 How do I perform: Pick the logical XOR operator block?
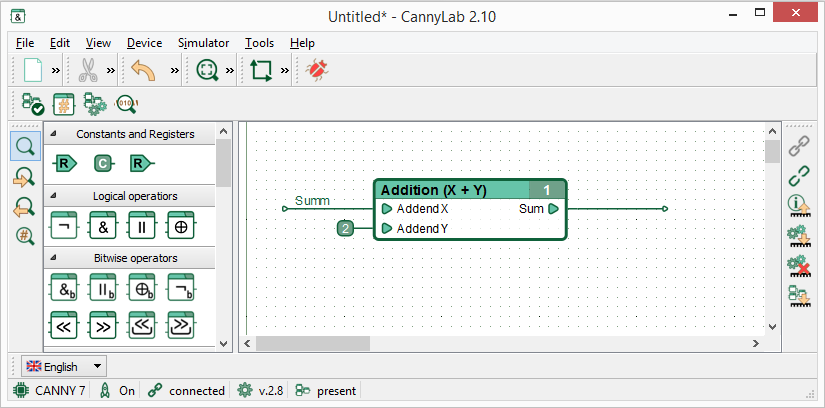pos(180,226)
